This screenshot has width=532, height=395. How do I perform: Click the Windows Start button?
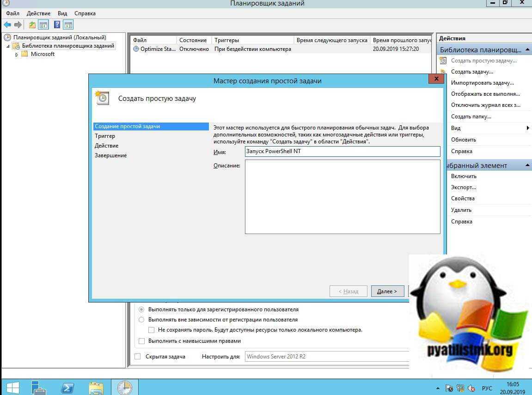point(12,387)
